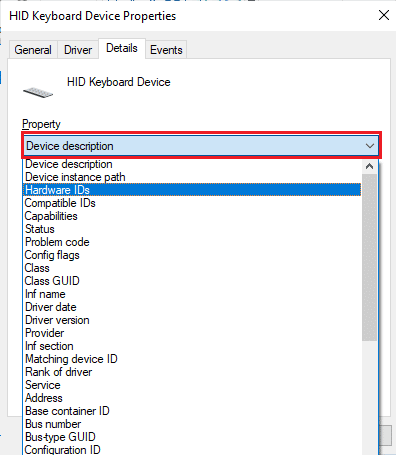Select Compatible IDs property
Image resolution: width=396 pixels, height=455 pixels.
click(x=192, y=203)
